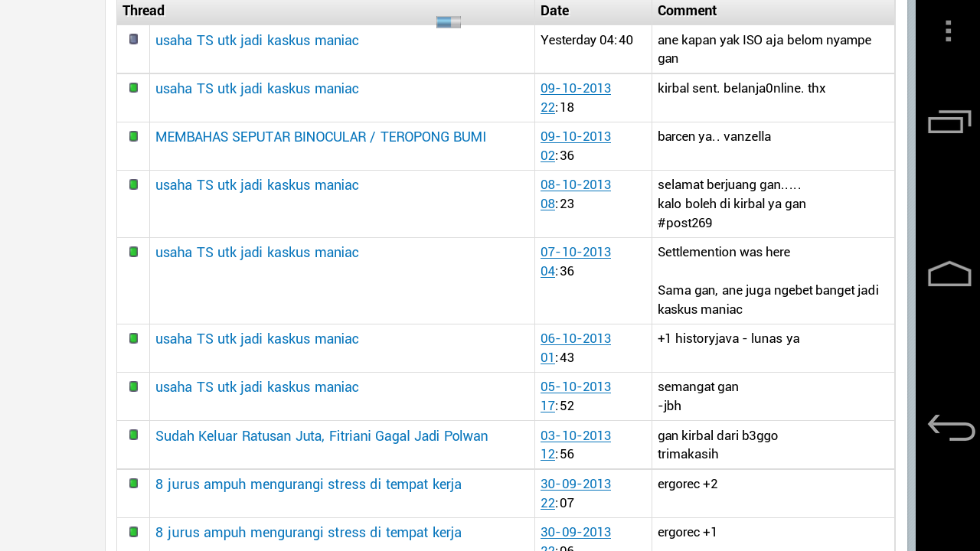980x551 pixels.
Task: Tap green reputation icon in 'ergorec +1' row
Action: (x=133, y=532)
